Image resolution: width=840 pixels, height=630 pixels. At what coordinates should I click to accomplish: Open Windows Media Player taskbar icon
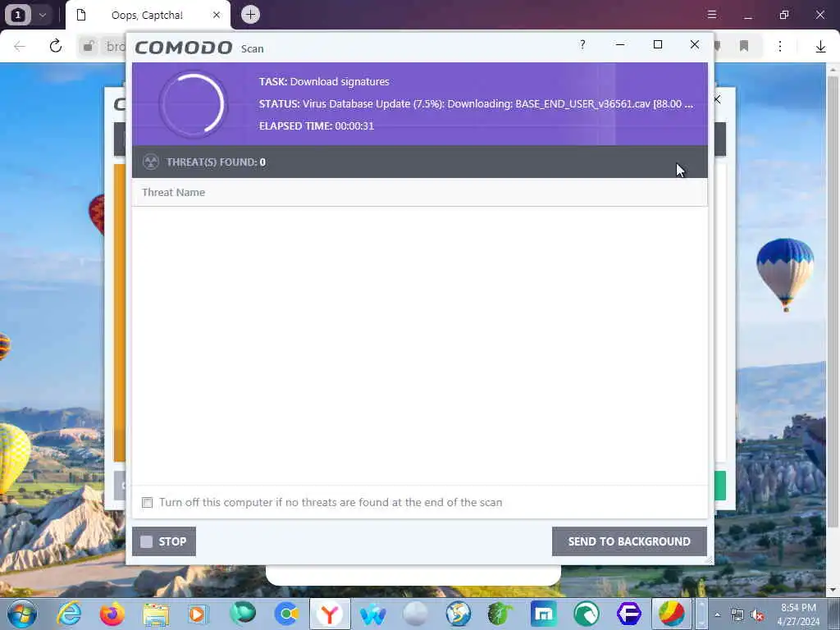click(x=198, y=614)
